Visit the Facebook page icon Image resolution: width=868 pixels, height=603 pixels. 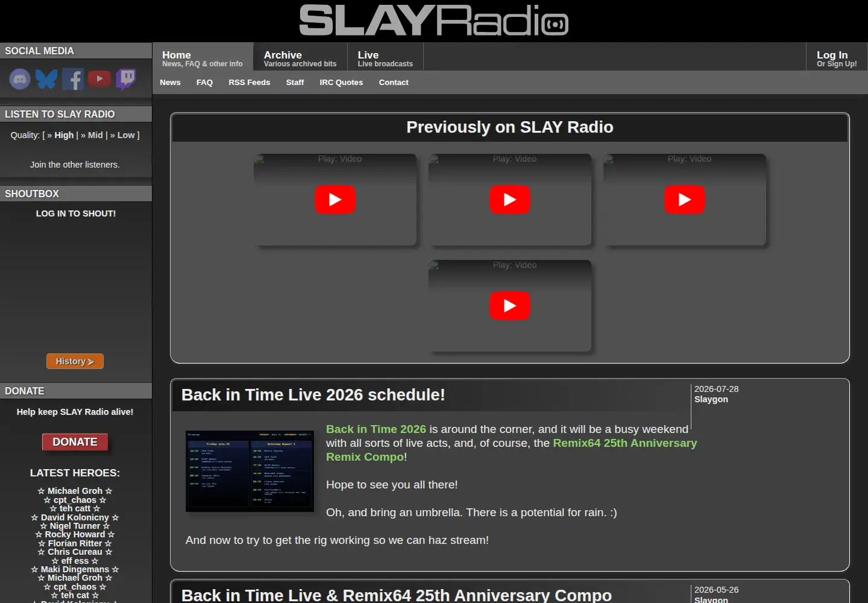73,79
